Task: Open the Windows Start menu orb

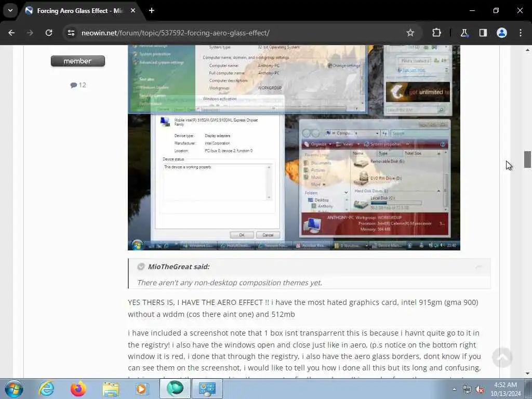Action: (x=14, y=389)
